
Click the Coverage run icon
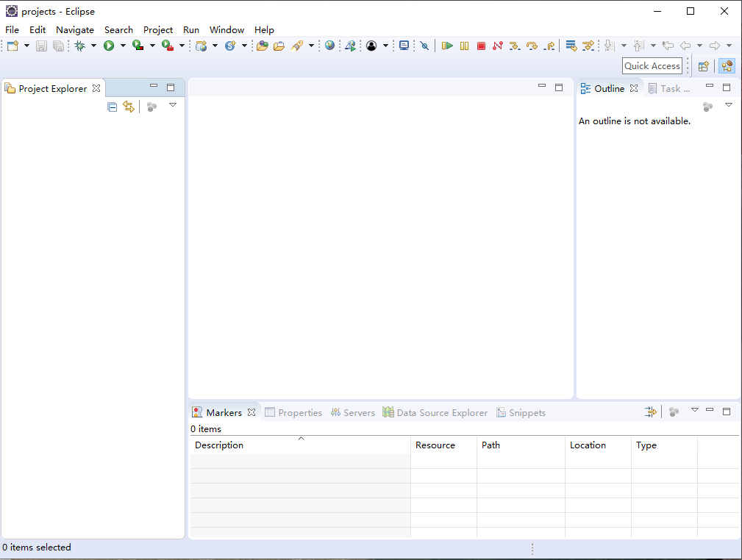click(x=138, y=46)
